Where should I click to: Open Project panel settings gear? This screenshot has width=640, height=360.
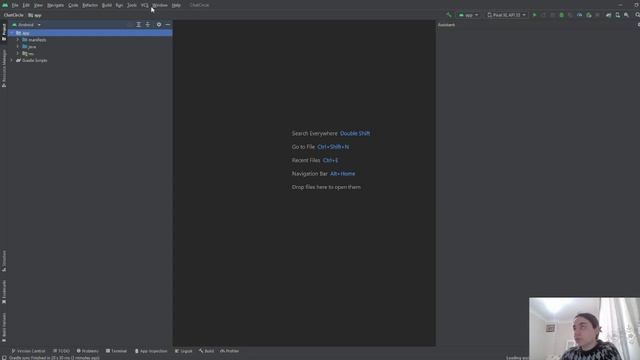(159, 24)
